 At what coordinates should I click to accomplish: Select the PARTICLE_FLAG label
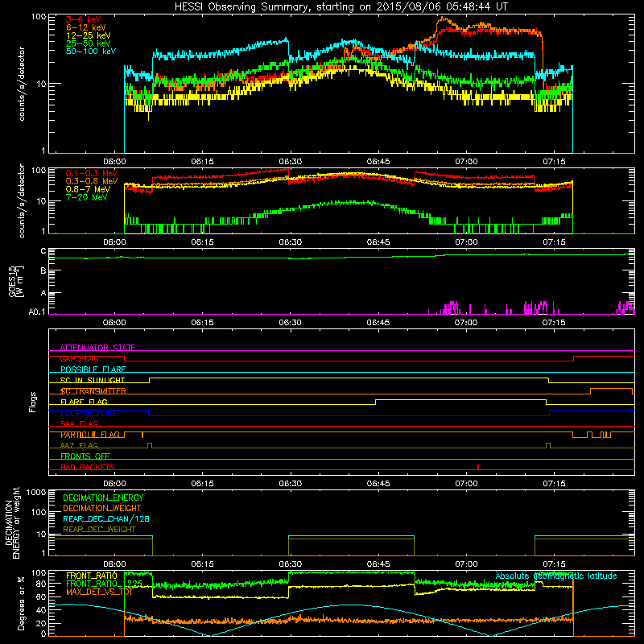pos(90,435)
